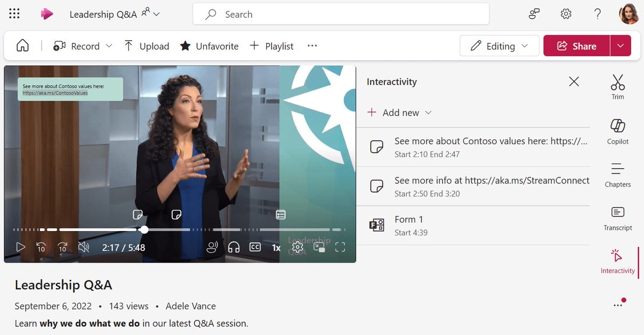Select the StreamConnect callout item
644x335 pixels.
click(473, 187)
